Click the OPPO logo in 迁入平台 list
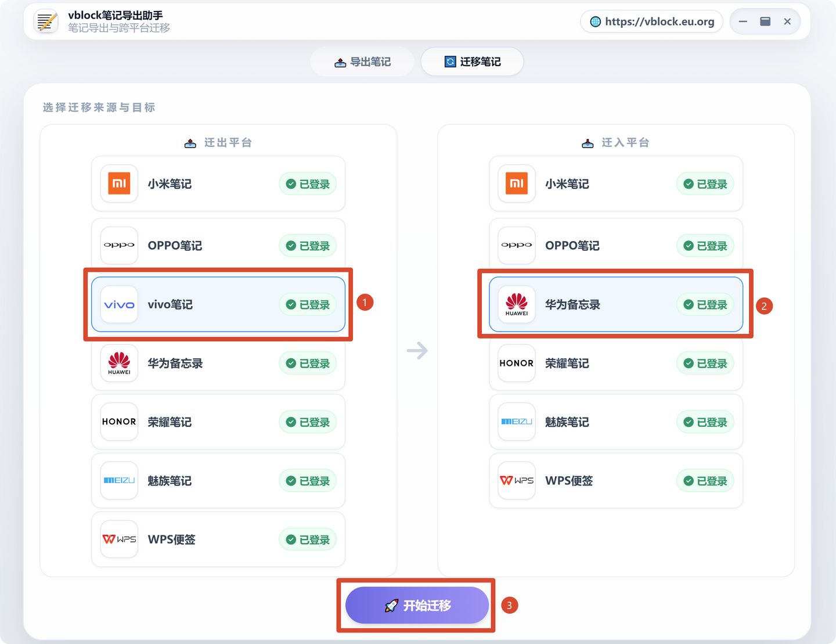Viewport: 836px width, 644px height. pos(517,245)
